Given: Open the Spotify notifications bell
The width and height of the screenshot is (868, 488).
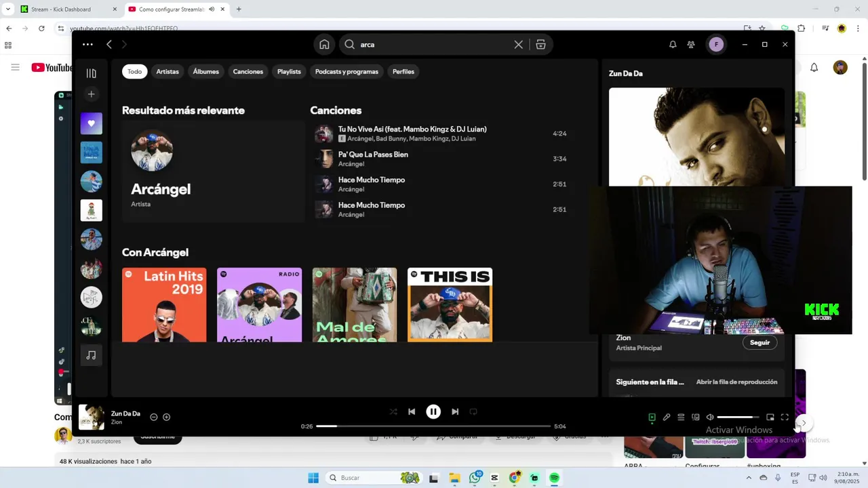Looking at the screenshot, I should click(673, 45).
